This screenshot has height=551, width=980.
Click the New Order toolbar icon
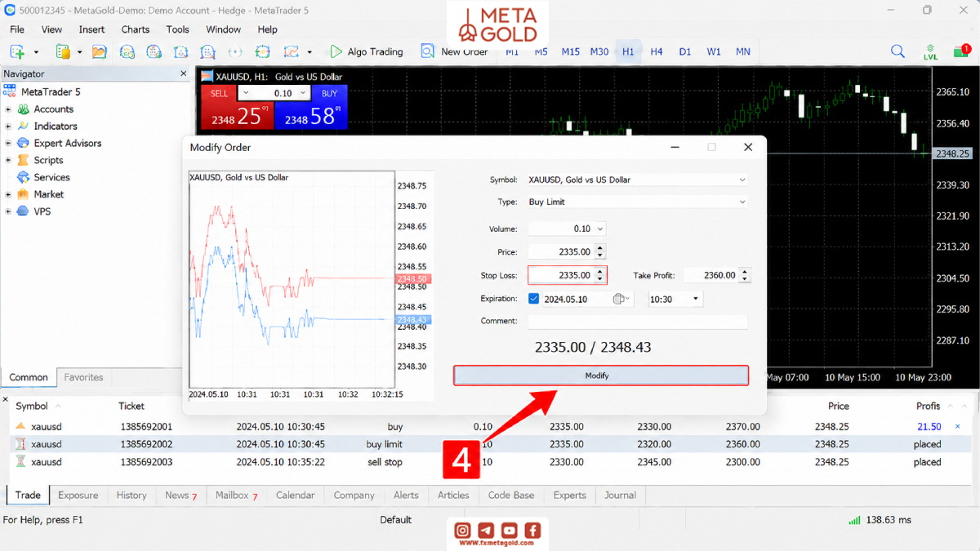427,51
